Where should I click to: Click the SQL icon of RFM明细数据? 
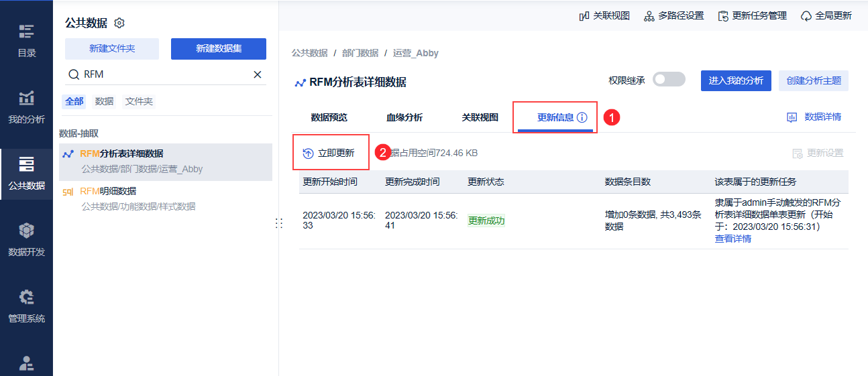68,192
